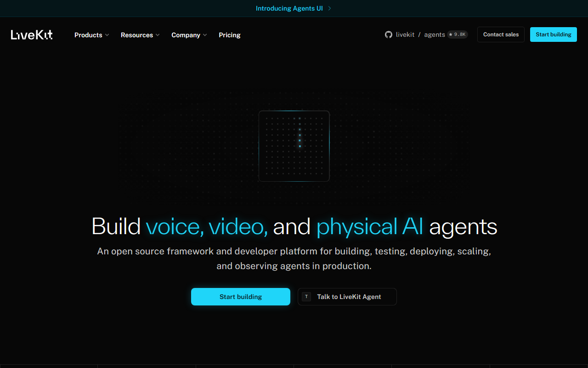Click the GitHub octocat icon
The height and width of the screenshot is (368, 588).
pyautogui.click(x=389, y=34)
